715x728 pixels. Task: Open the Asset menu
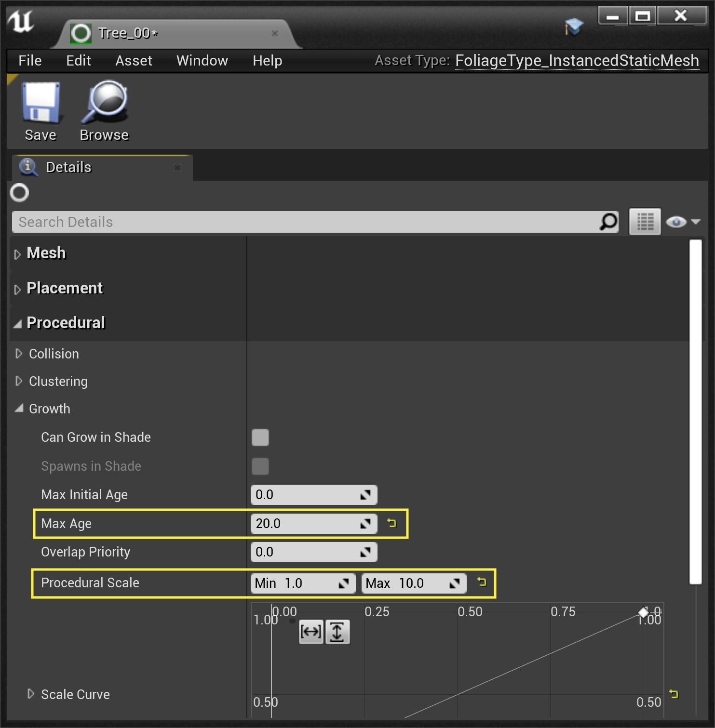click(x=134, y=61)
